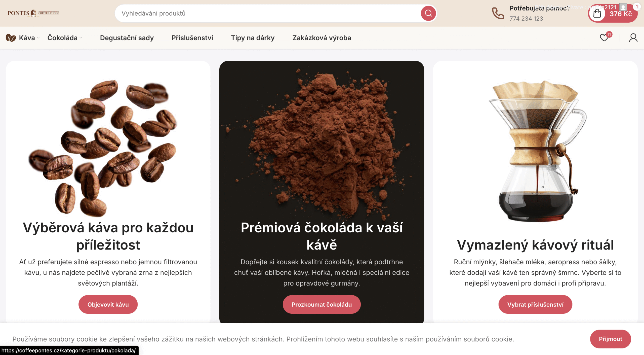Go to Příslušenství in the navigation
The width and height of the screenshot is (644, 355).
pos(192,38)
